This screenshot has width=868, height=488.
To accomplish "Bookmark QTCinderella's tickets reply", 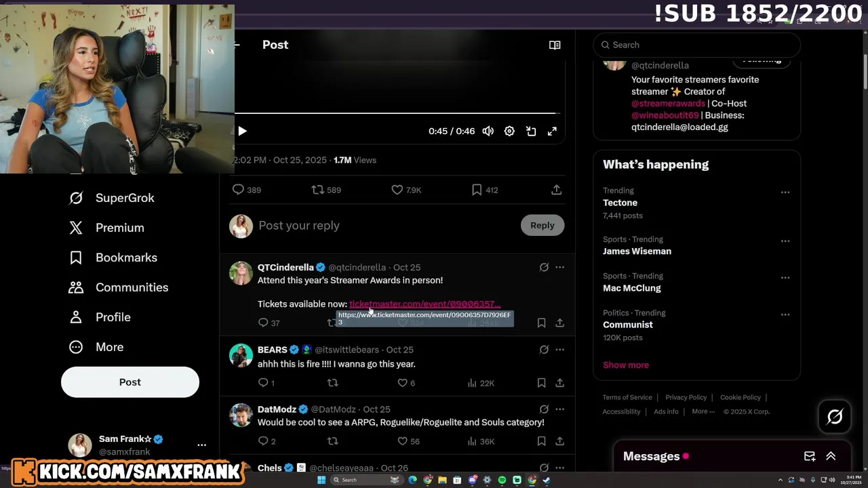I will coord(541,323).
